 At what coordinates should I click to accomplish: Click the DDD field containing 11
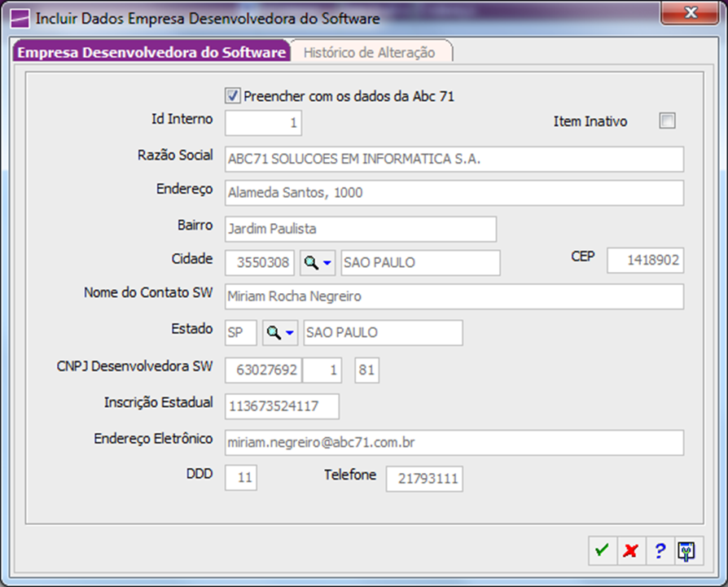pos(240,478)
